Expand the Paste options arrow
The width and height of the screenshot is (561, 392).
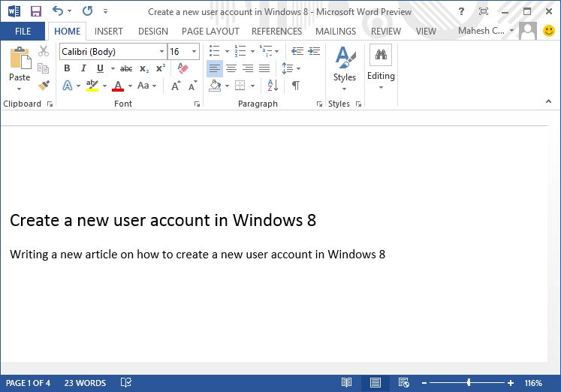[20, 89]
